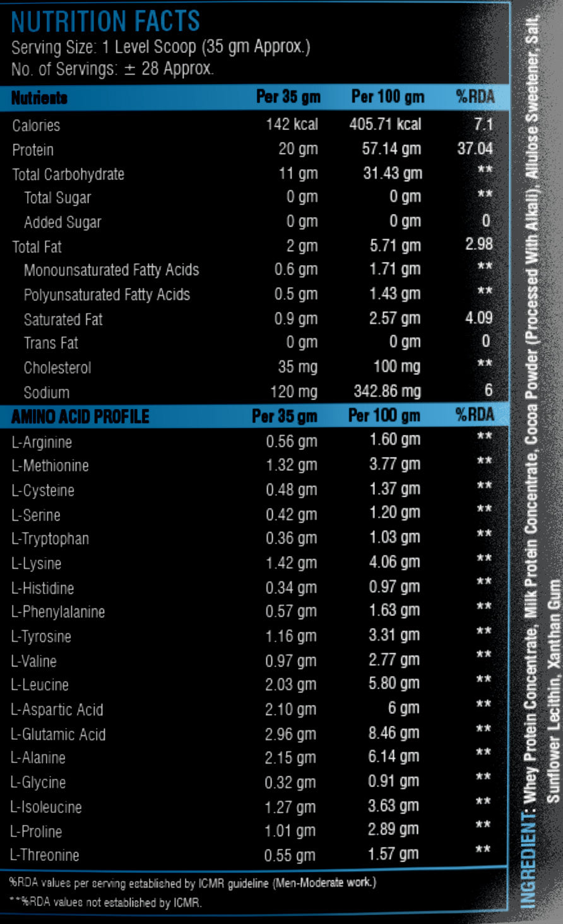Select the Saturated Fat row label
This screenshot has height=924, width=563.
coord(63,319)
